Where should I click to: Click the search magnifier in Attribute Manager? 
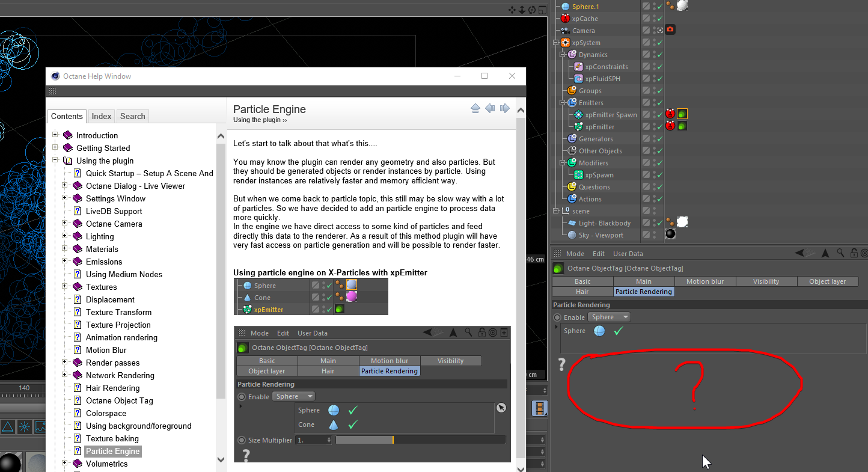point(841,254)
